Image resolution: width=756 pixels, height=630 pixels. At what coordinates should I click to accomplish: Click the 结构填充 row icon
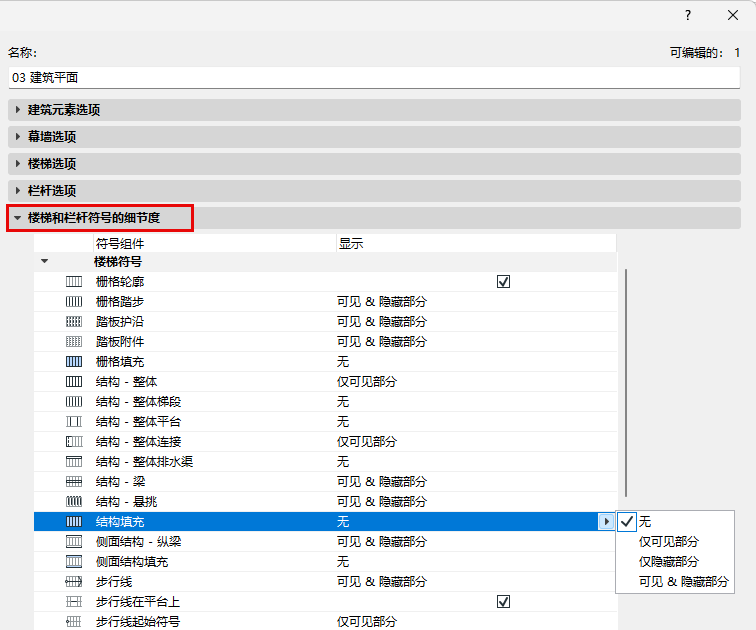(74, 522)
